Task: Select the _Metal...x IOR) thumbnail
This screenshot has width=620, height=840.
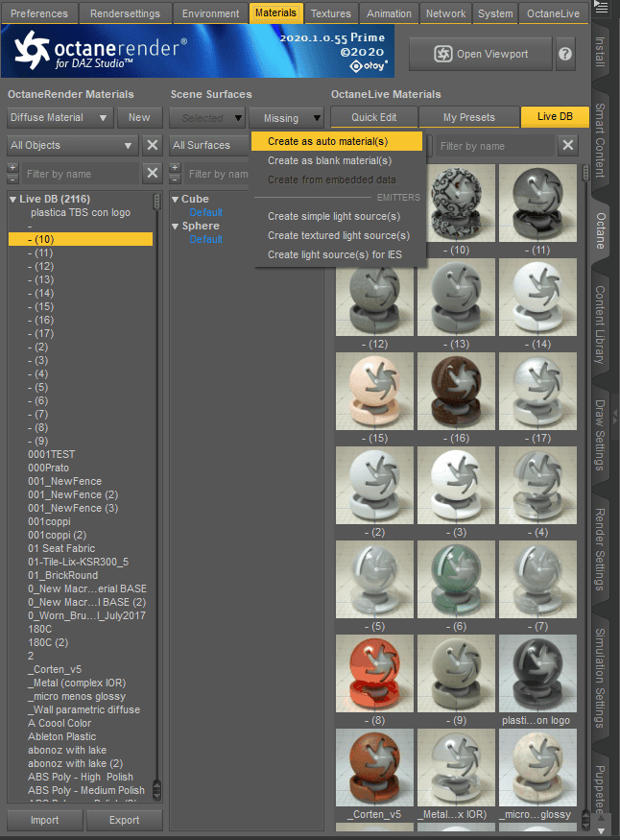Action: coord(456,767)
